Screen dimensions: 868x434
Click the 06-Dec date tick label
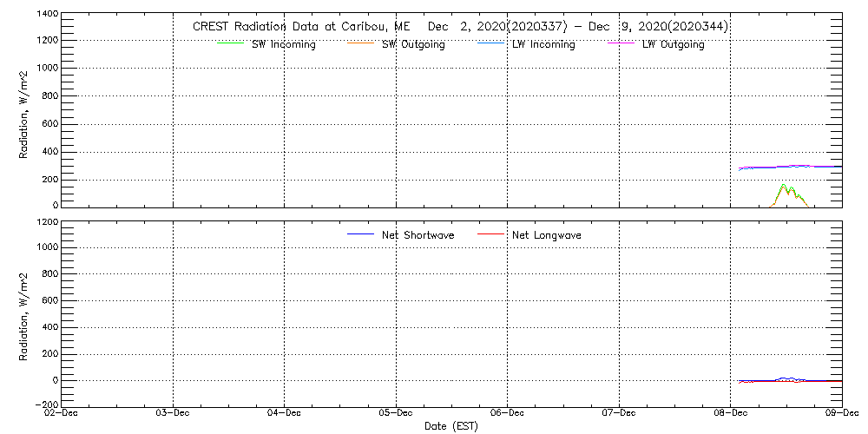click(508, 414)
